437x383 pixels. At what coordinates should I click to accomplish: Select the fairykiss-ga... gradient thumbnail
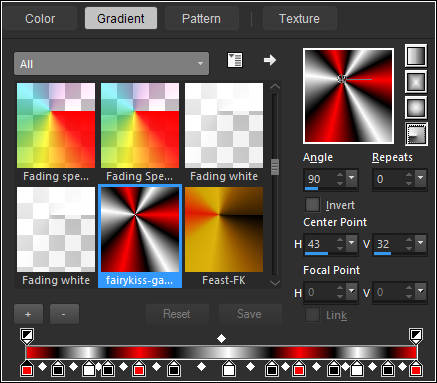click(140, 229)
